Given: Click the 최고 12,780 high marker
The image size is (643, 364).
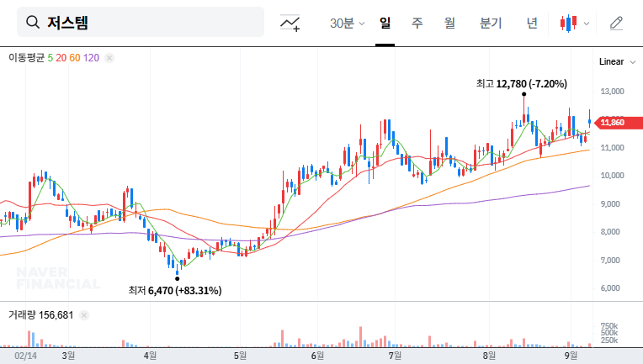Looking at the screenshot, I should point(521,83).
